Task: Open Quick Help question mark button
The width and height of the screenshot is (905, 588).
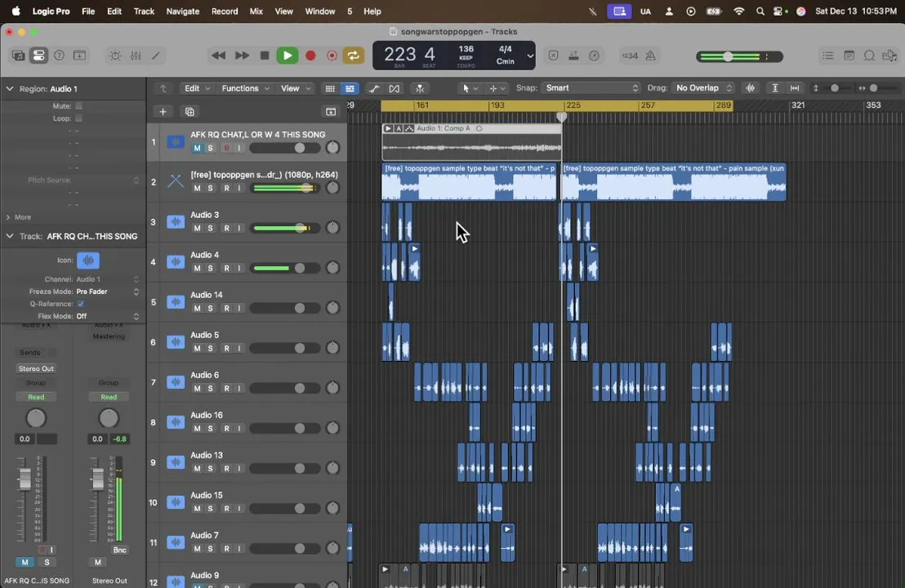Action: pos(59,56)
